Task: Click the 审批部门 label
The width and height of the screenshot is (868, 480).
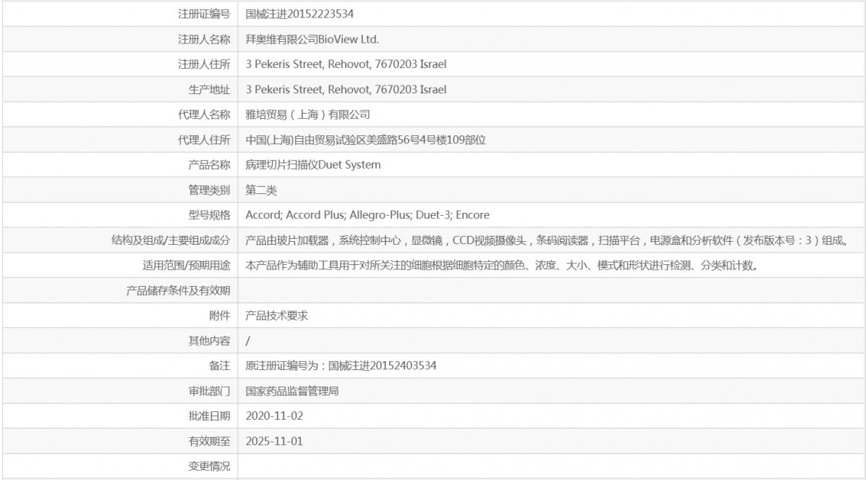Action: click(x=209, y=392)
